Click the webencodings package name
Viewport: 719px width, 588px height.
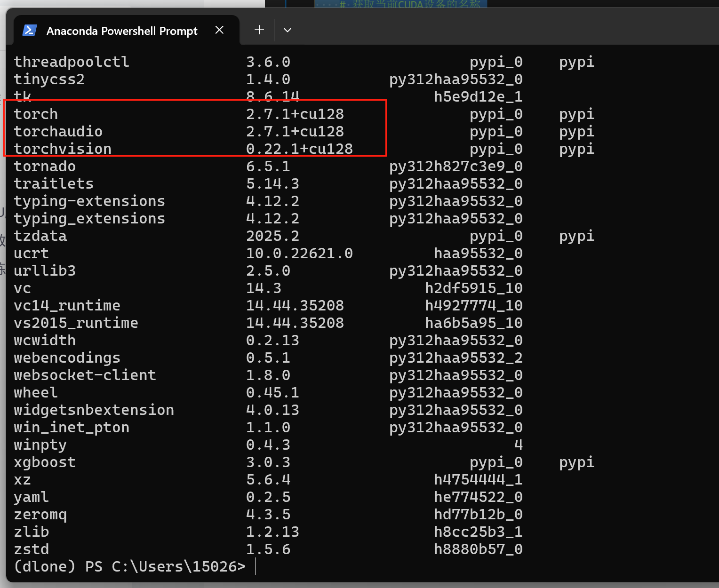[67, 358]
